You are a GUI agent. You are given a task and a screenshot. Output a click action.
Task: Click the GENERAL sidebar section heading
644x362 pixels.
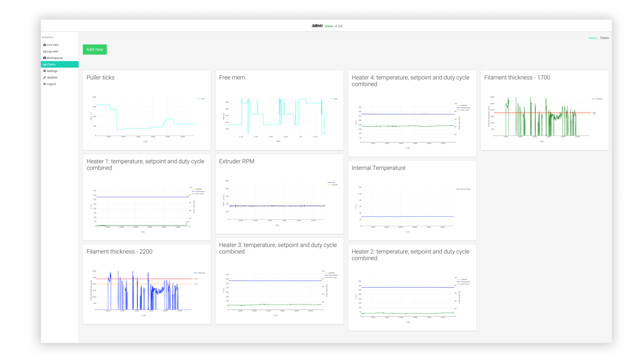tap(48, 37)
